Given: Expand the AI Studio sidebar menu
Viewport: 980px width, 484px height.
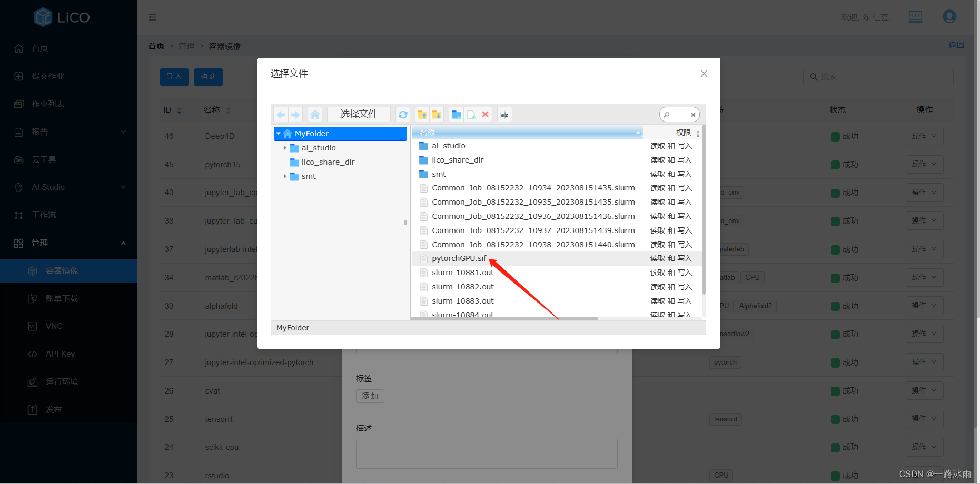Looking at the screenshot, I should tap(68, 187).
